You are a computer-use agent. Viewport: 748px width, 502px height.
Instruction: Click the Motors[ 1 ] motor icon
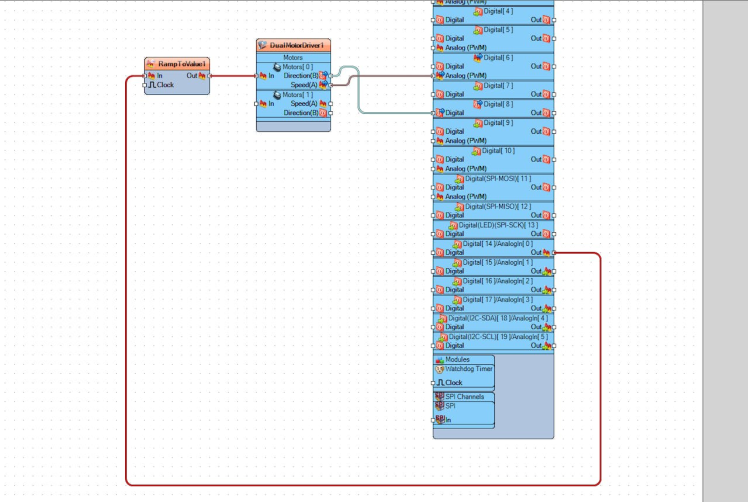[x=277, y=94]
